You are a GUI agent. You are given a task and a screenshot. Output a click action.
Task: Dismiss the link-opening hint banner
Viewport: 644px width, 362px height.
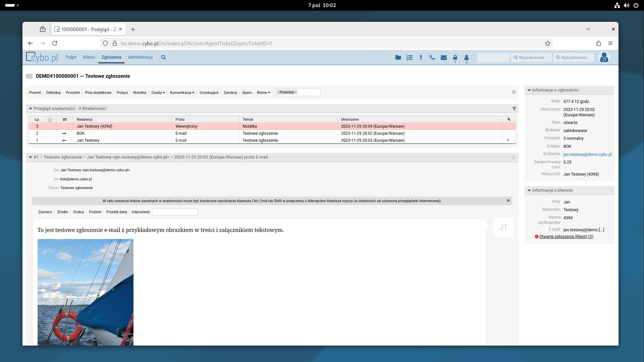click(x=508, y=200)
